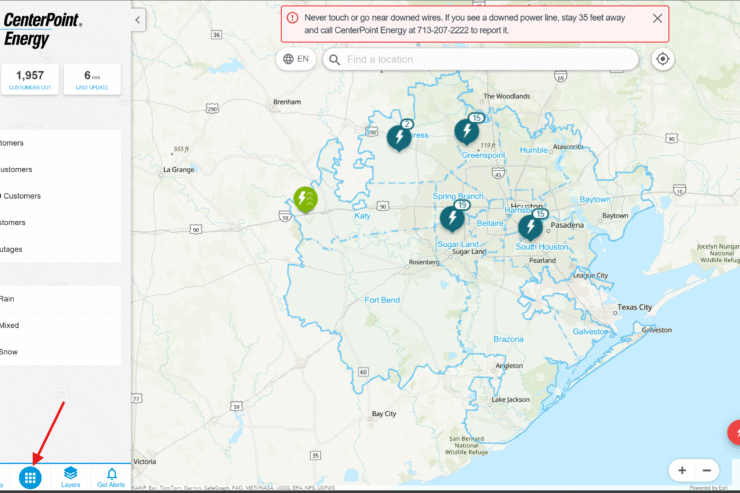
Task: Click the outage marker near Cypress
Action: pos(399,136)
